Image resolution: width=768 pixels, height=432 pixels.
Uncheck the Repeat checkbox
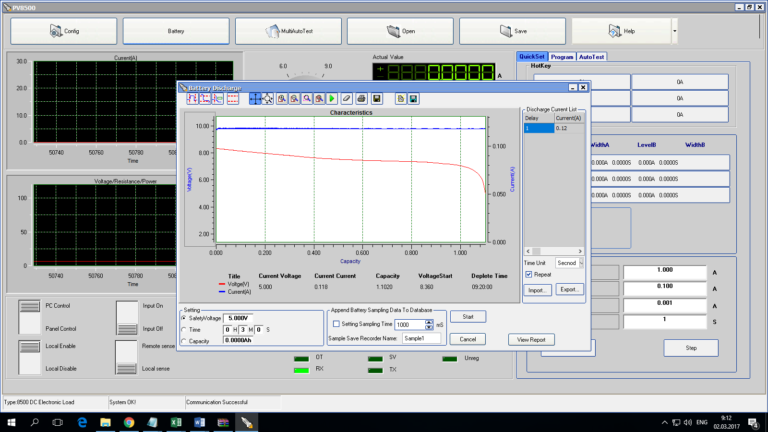pos(528,275)
